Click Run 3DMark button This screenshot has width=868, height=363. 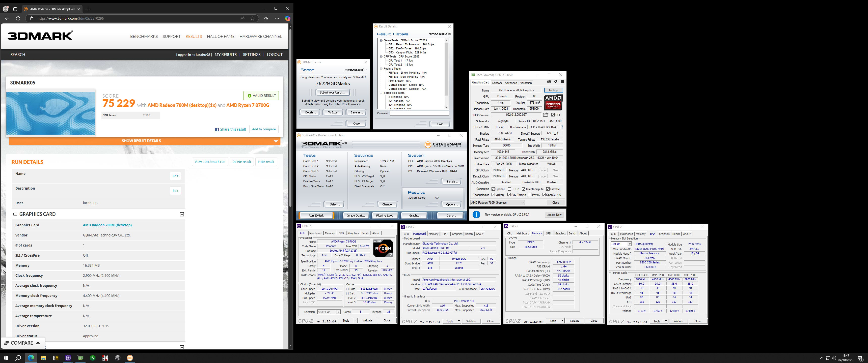316,216
